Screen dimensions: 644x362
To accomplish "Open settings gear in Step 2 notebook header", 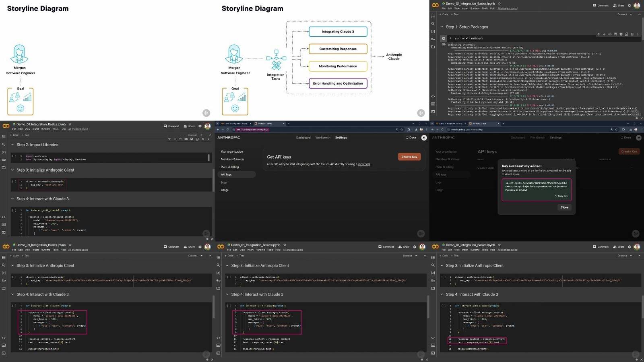I will (200, 126).
